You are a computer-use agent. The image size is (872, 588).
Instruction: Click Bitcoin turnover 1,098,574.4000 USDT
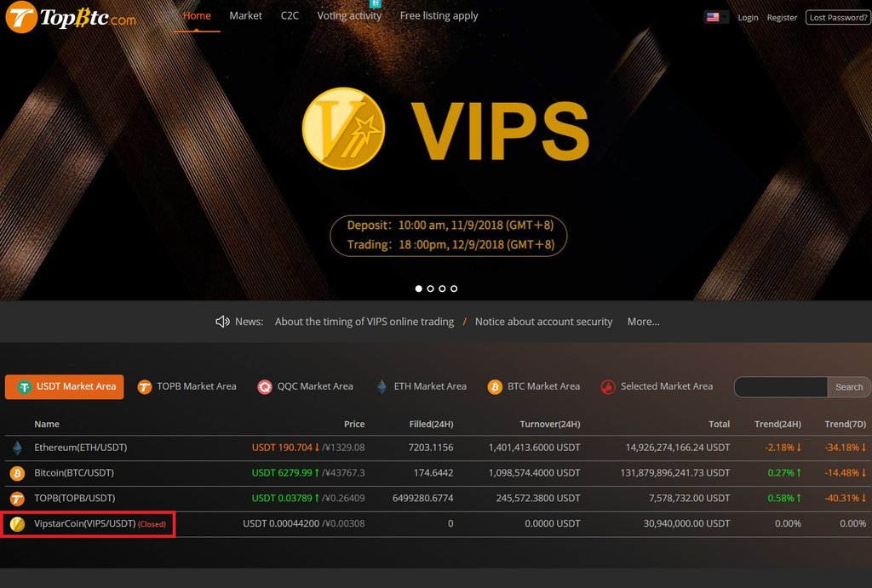[534, 473]
